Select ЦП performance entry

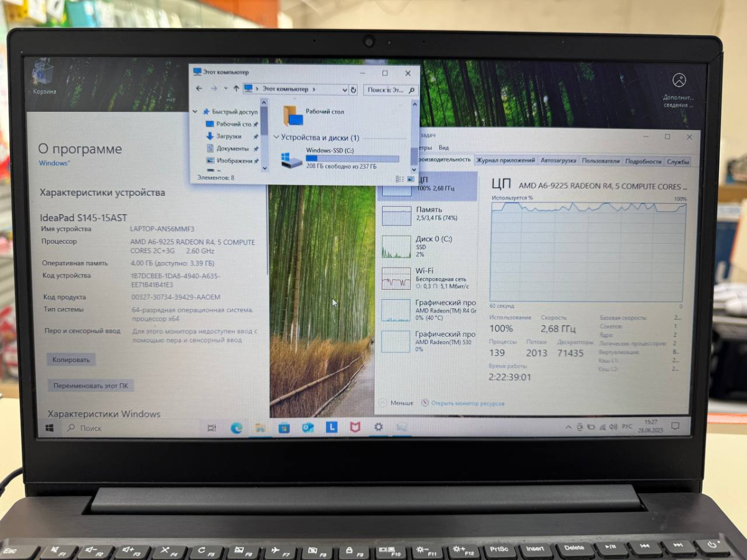click(x=426, y=186)
